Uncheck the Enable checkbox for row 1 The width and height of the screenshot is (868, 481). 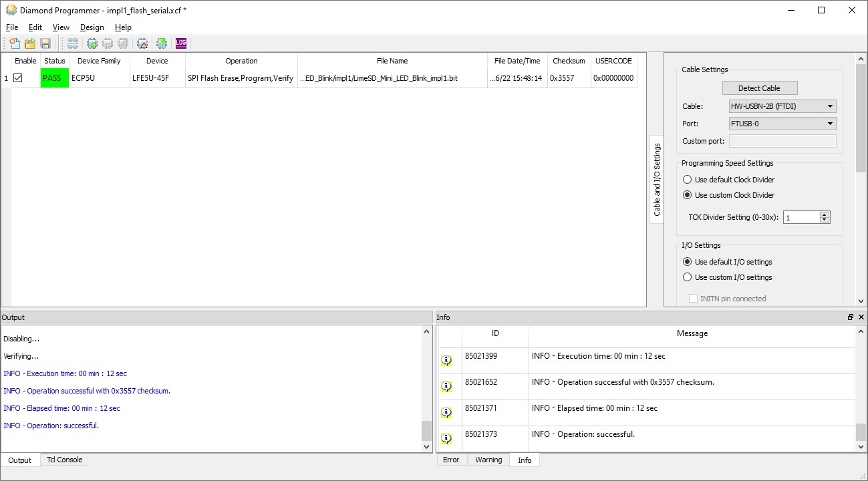[x=18, y=78]
